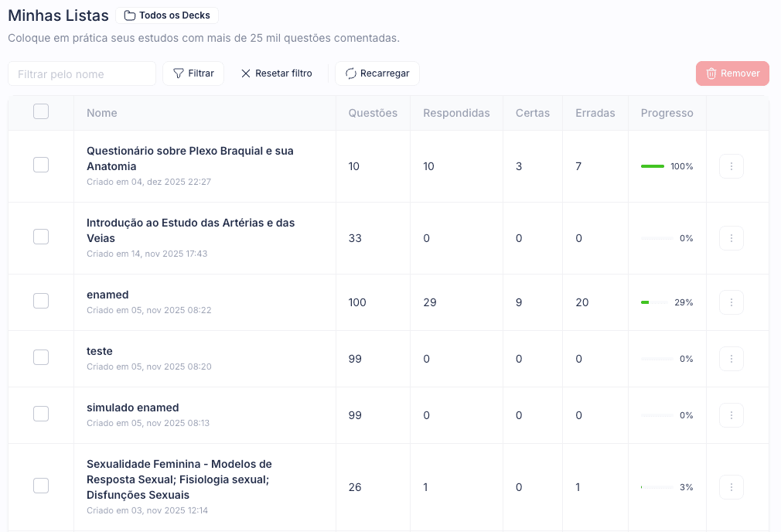The height and width of the screenshot is (532, 781).
Task: Check the checkbox for simulado enamed
Action: click(x=41, y=414)
